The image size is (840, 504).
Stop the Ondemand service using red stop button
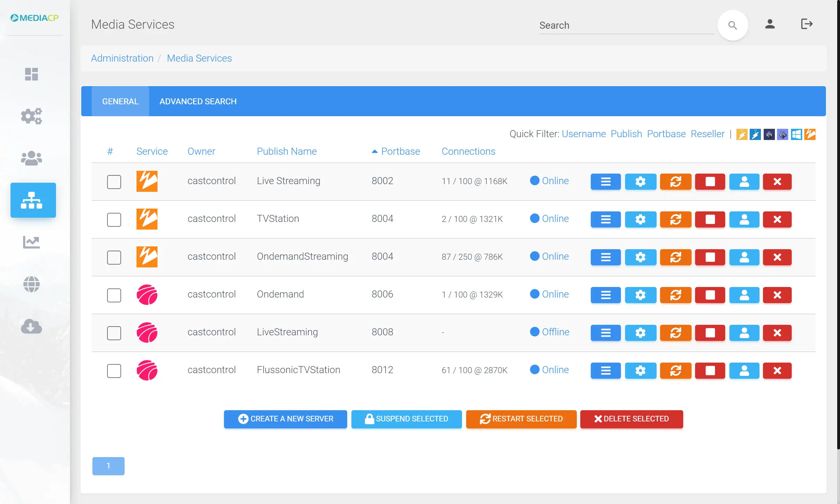point(710,295)
